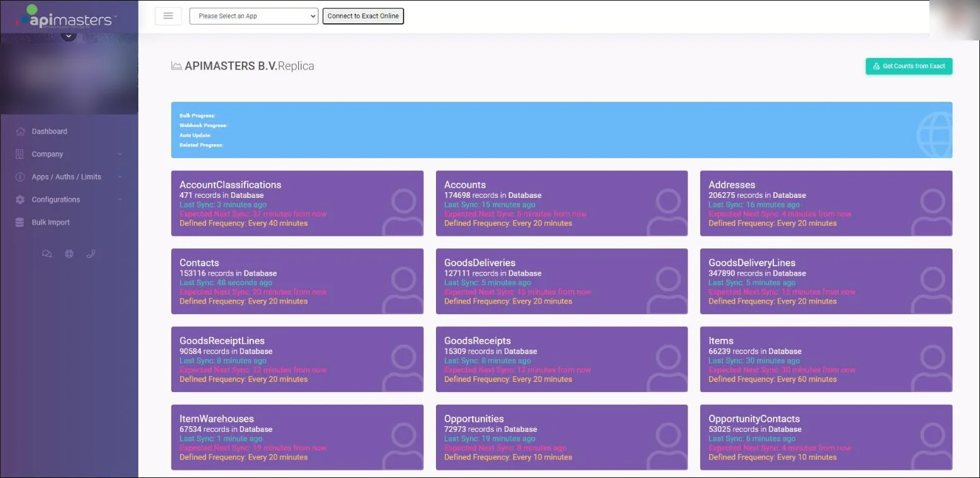Select the OpportunityContacts card title
980x478 pixels.
[754, 419]
